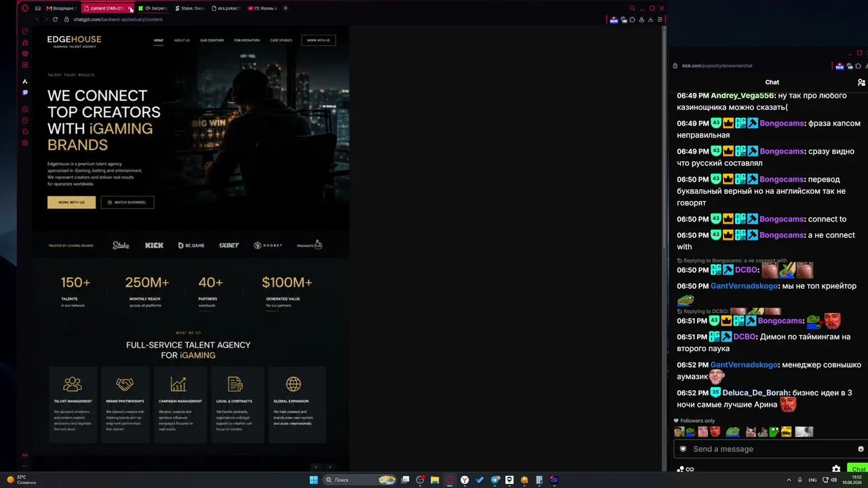Switch to the Gmail Входящие tab
This screenshot has width=868, height=488.
coord(60,8)
